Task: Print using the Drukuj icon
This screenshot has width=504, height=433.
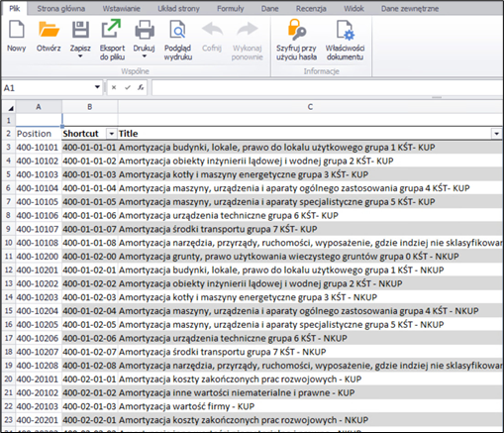Action: 145,30
